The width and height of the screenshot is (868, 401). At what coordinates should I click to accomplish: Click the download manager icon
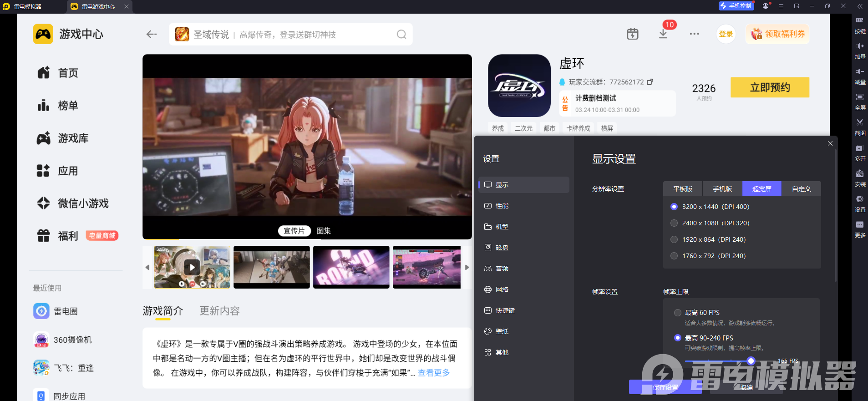(x=663, y=34)
